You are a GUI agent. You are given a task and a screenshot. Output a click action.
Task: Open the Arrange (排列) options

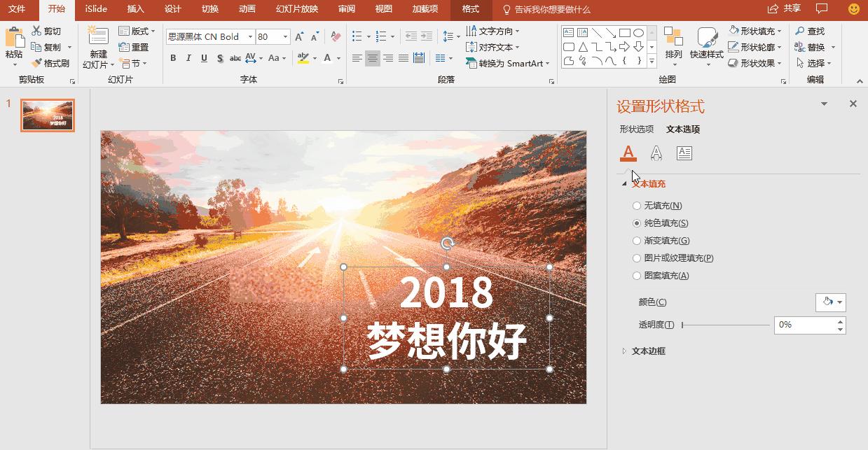tap(675, 49)
